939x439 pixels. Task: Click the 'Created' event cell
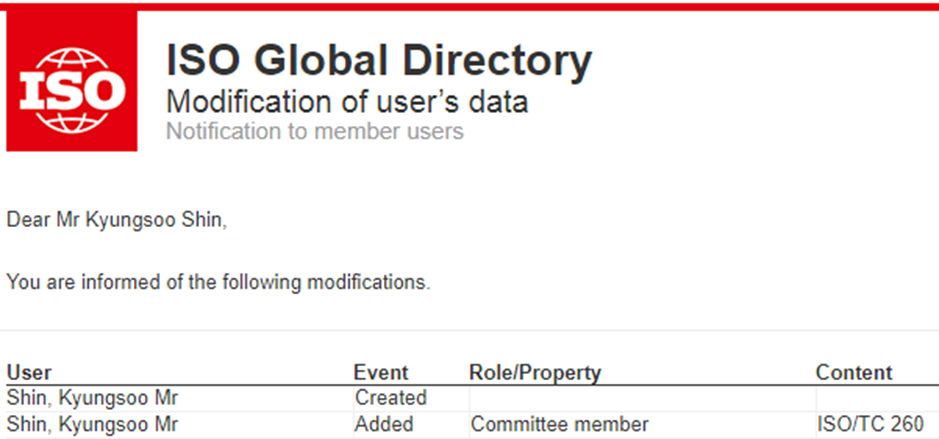click(391, 398)
